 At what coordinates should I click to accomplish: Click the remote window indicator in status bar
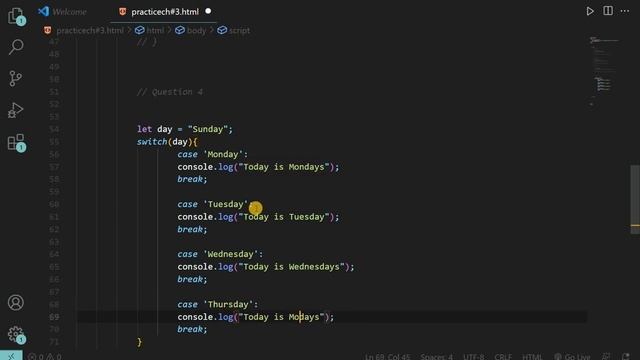tap(11, 356)
